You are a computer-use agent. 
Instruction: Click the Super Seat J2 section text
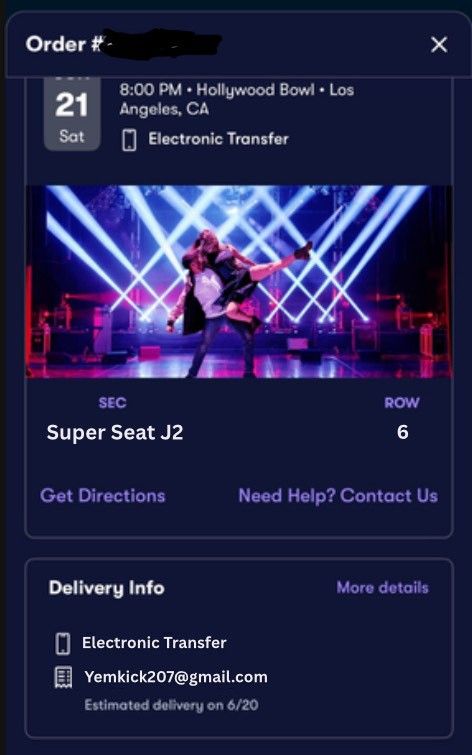(x=115, y=432)
